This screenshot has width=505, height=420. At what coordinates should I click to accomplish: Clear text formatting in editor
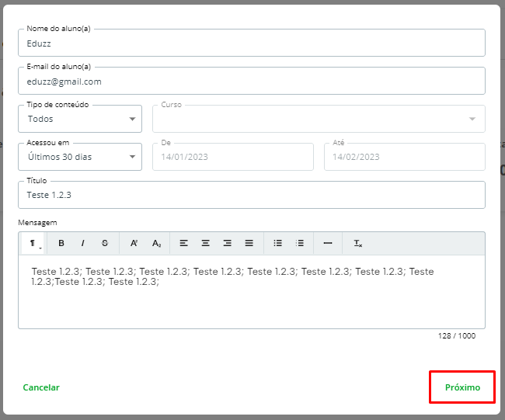(357, 244)
